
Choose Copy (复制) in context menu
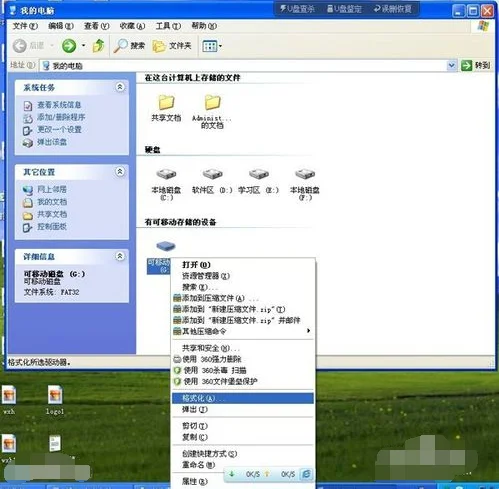pos(243,437)
